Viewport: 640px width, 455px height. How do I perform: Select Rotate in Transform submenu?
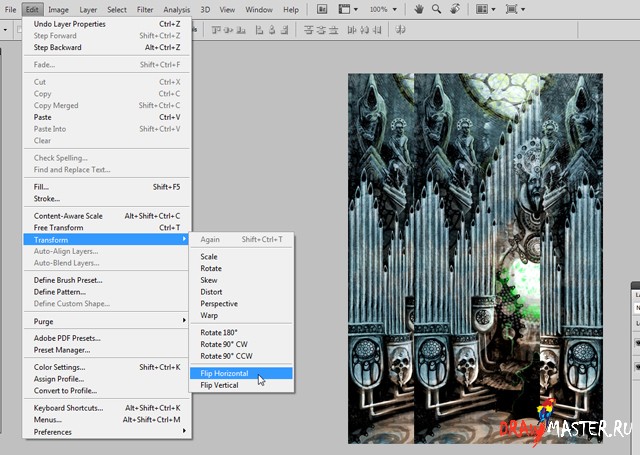(241, 268)
